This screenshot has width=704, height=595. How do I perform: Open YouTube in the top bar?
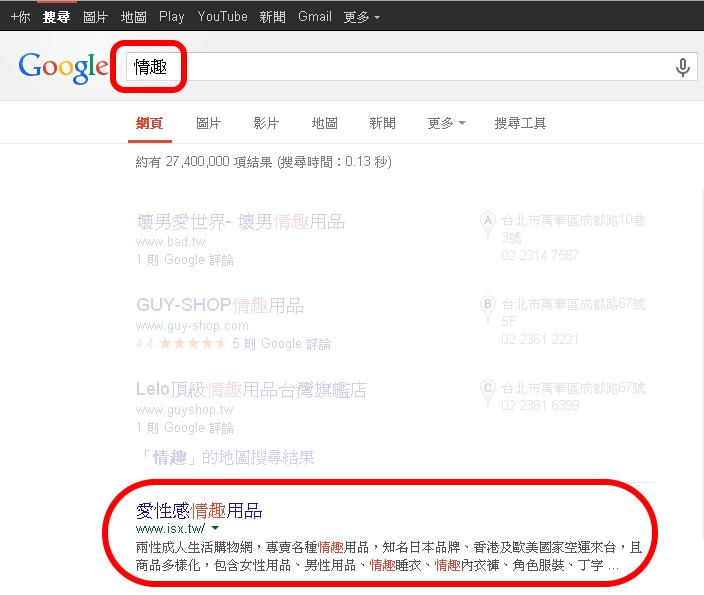coord(223,17)
